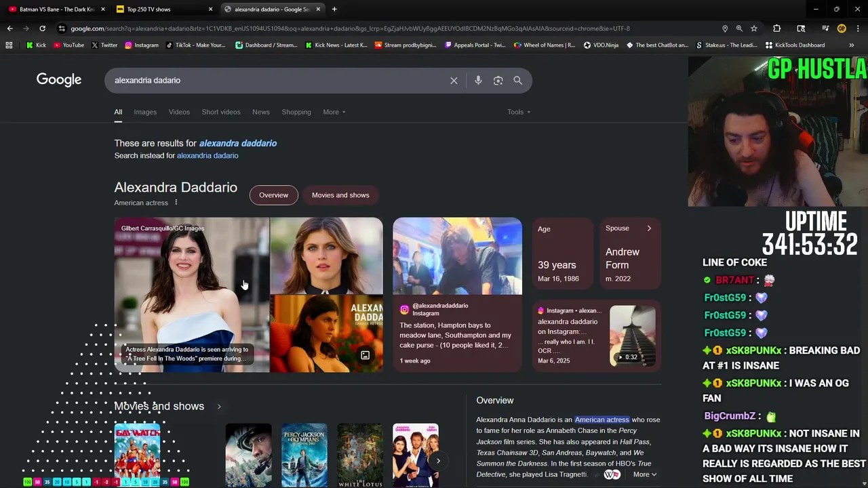The width and height of the screenshot is (868, 488).
Task: Open the Stake.us bookmark
Action: [726, 45]
